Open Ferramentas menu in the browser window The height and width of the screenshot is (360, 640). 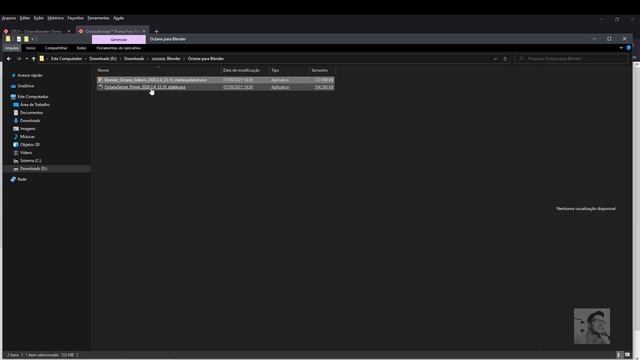[x=98, y=18]
